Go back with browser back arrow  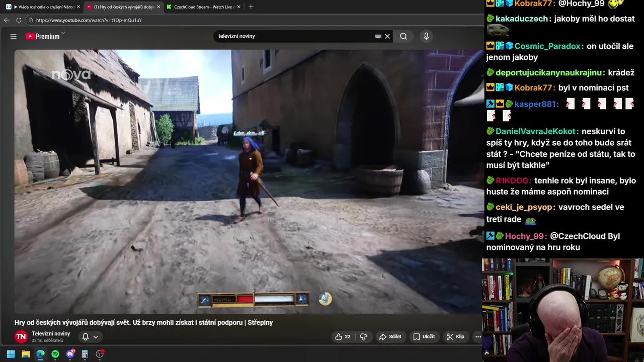[7, 20]
